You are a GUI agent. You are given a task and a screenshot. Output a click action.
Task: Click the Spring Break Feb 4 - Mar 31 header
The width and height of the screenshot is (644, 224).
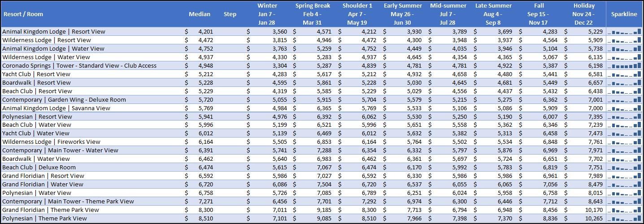313,14
